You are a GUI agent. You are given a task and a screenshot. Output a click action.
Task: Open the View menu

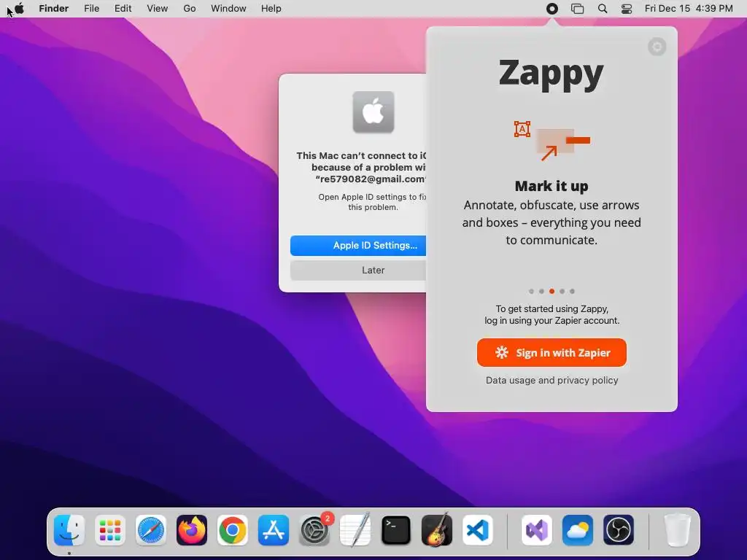158,9
